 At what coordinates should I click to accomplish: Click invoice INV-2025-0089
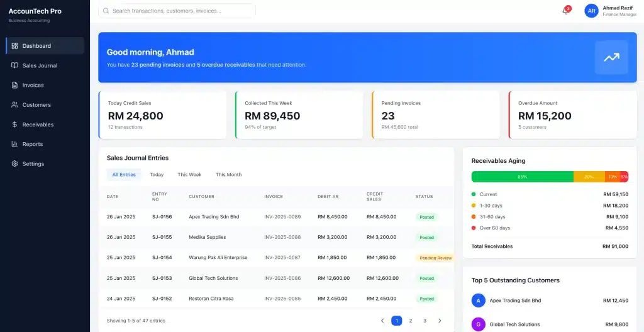coord(282,216)
